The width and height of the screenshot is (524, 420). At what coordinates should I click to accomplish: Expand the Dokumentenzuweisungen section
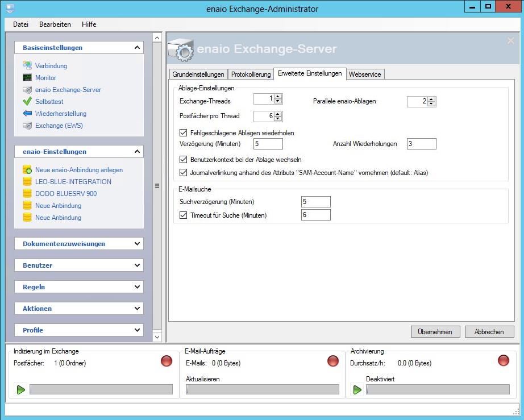[x=137, y=244]
